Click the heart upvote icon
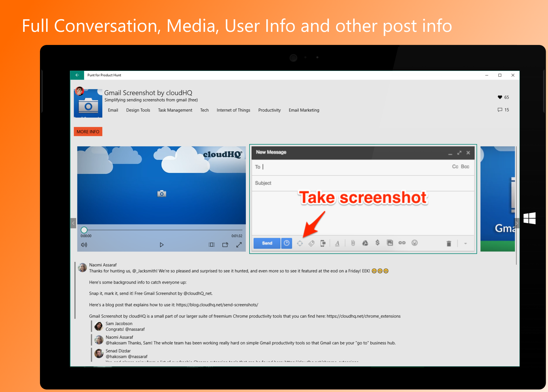Screen dimensions: 548x392 pyautogui.click(x=500, y=97)
